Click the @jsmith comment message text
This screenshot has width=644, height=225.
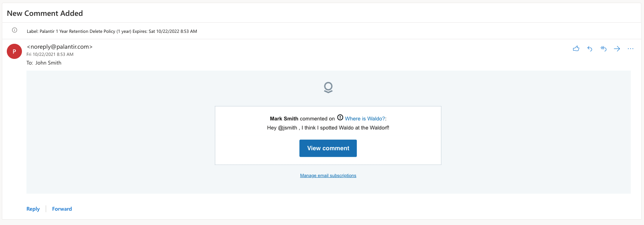pos(328,128)
